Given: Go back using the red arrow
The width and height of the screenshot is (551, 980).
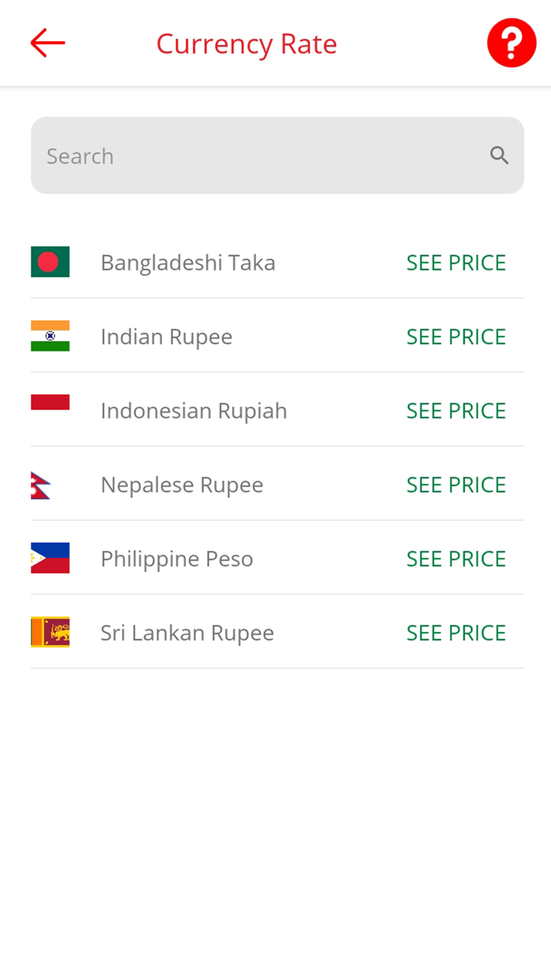Looking at the screenshot, I should click(x=46, y=43).
